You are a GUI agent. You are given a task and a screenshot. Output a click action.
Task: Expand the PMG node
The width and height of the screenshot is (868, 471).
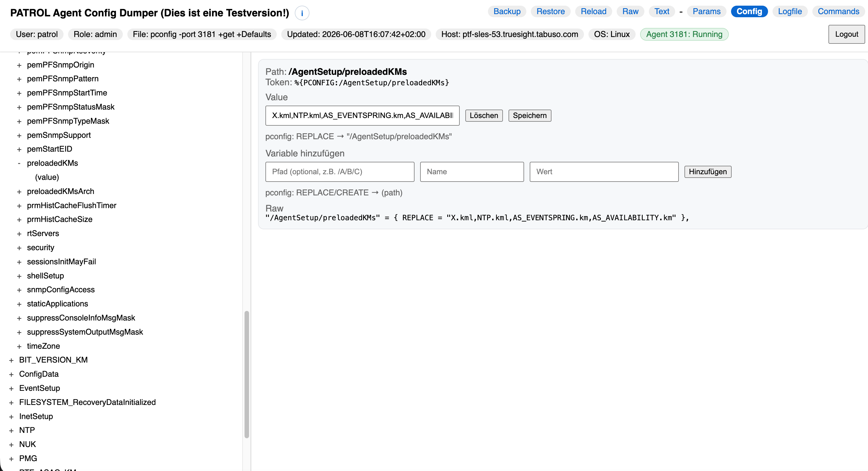click(x=12, y=459)
